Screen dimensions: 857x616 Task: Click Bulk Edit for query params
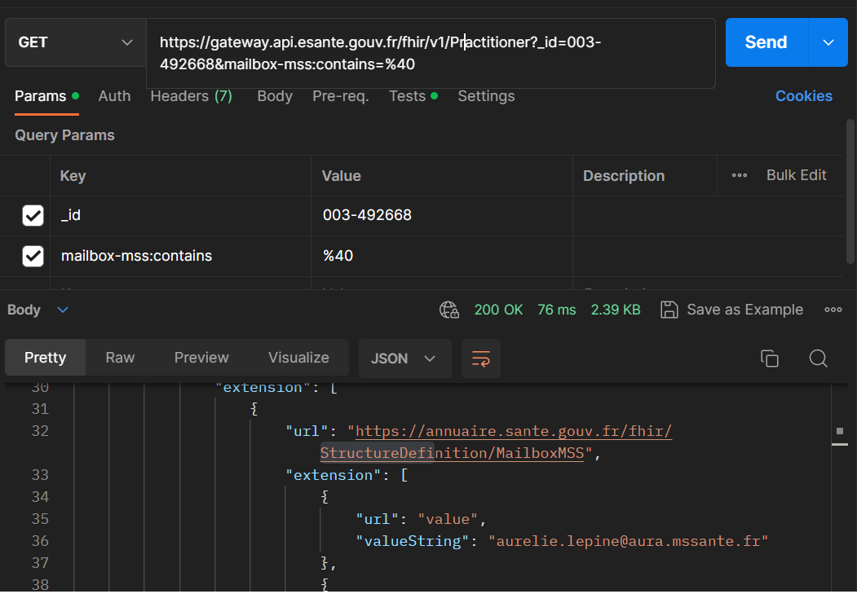coord(796,175)
